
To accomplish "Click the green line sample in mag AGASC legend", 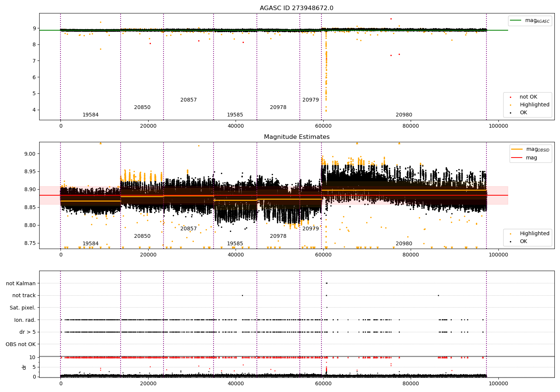I will (x=516, y=21).
